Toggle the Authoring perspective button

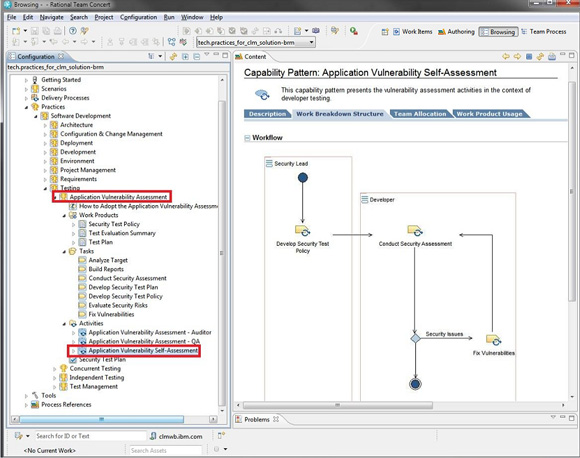coord(456,32)
